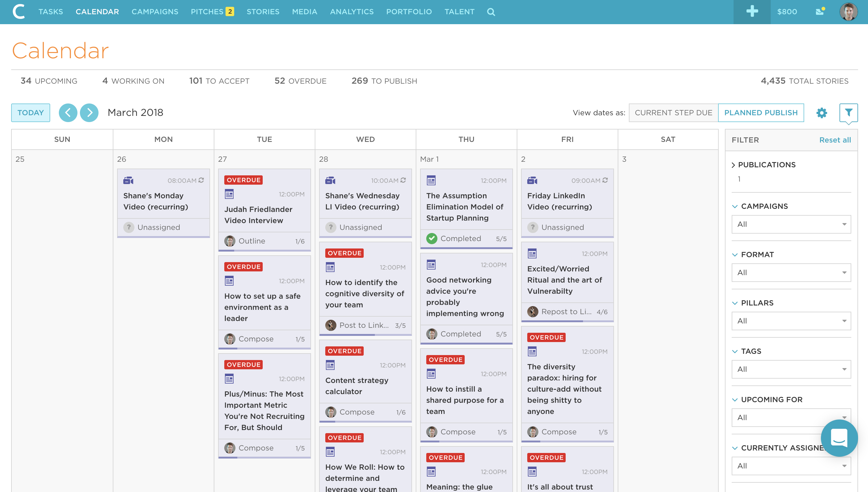
Task: Open the FORMAT filter dropdown
Action: 791,272
